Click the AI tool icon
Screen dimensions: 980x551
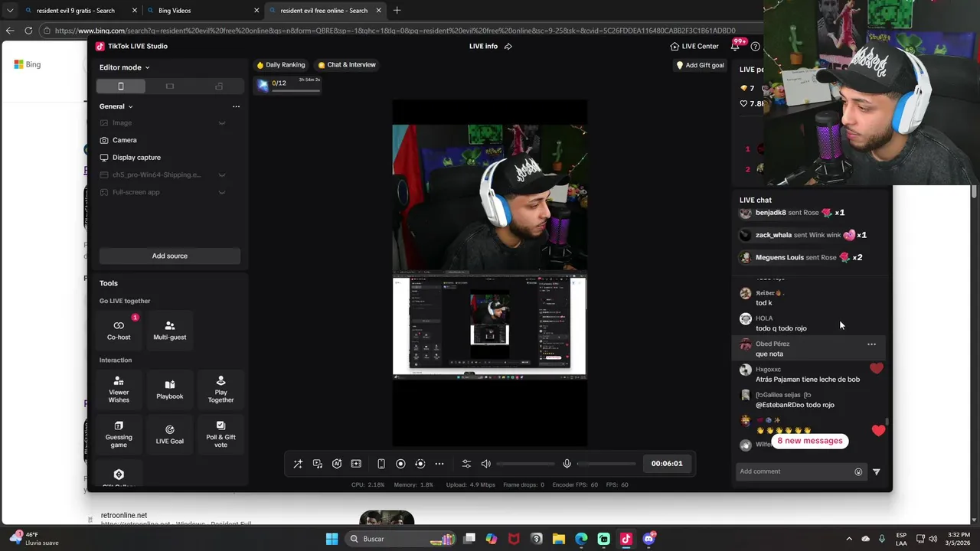point(337,464)
